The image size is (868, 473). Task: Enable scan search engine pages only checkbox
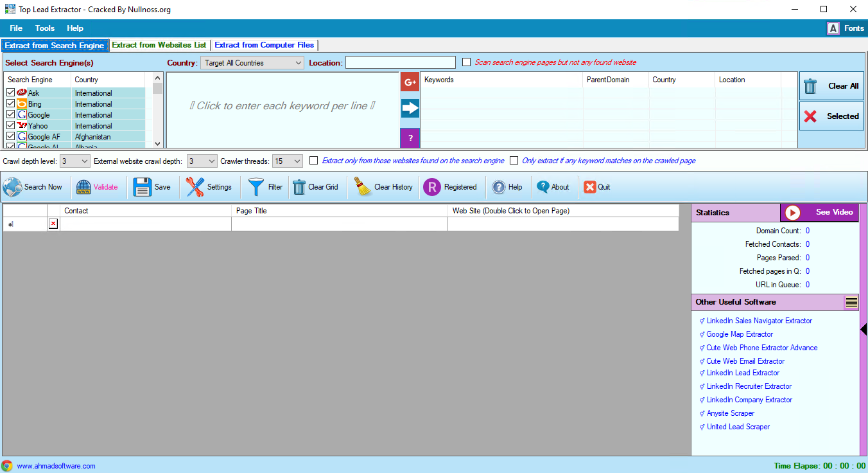[x=467, y=62]
